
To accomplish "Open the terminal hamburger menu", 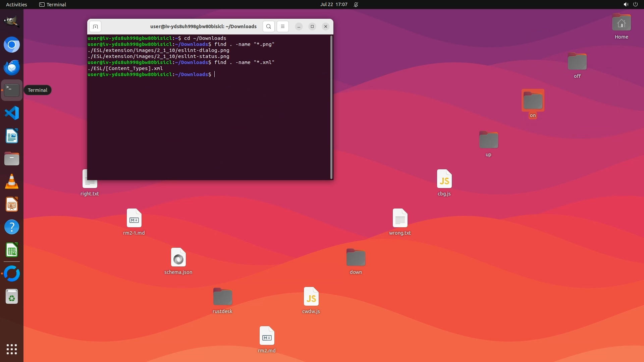I will point(282,26).
